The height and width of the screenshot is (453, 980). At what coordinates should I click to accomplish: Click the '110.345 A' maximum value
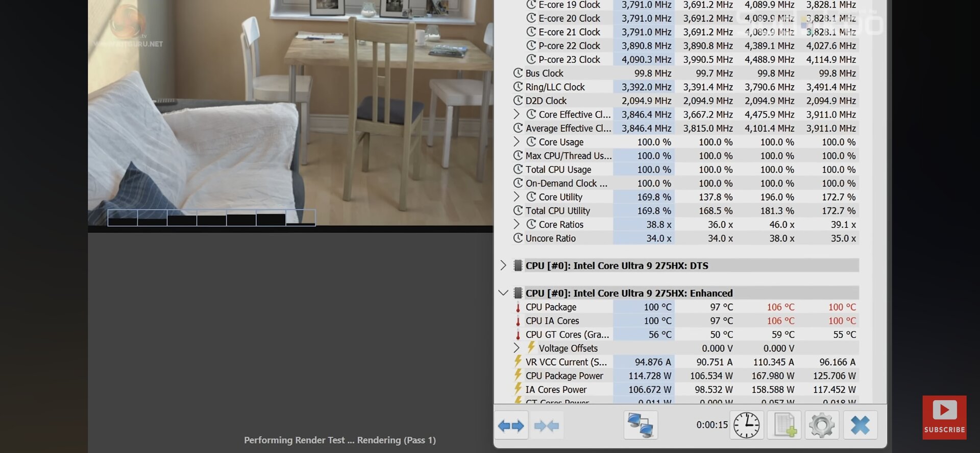coord(774,362)
